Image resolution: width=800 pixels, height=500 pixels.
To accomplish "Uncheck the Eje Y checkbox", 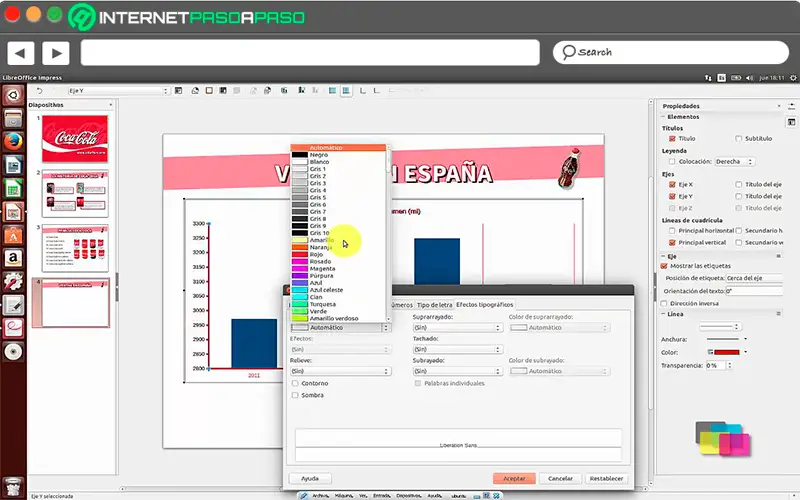I will [x=672, y=196].
